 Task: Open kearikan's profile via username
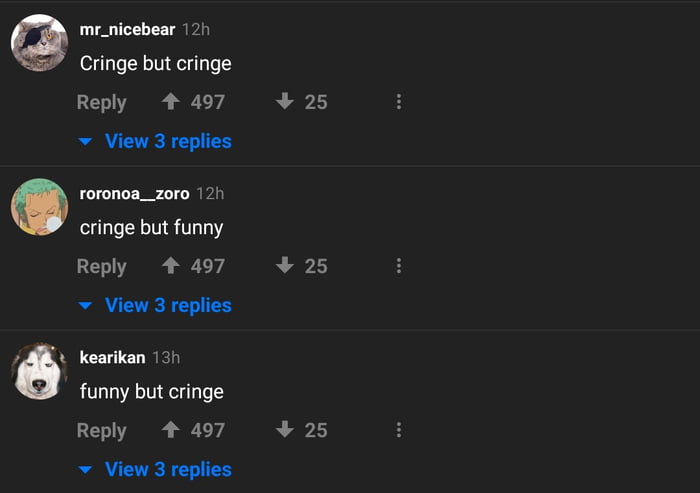(112, 358)
